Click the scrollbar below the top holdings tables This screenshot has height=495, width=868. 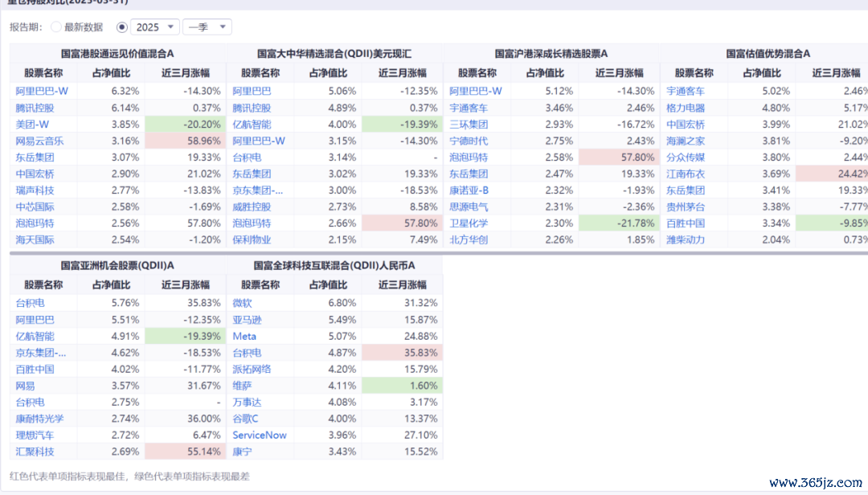(x=439, y=253)
